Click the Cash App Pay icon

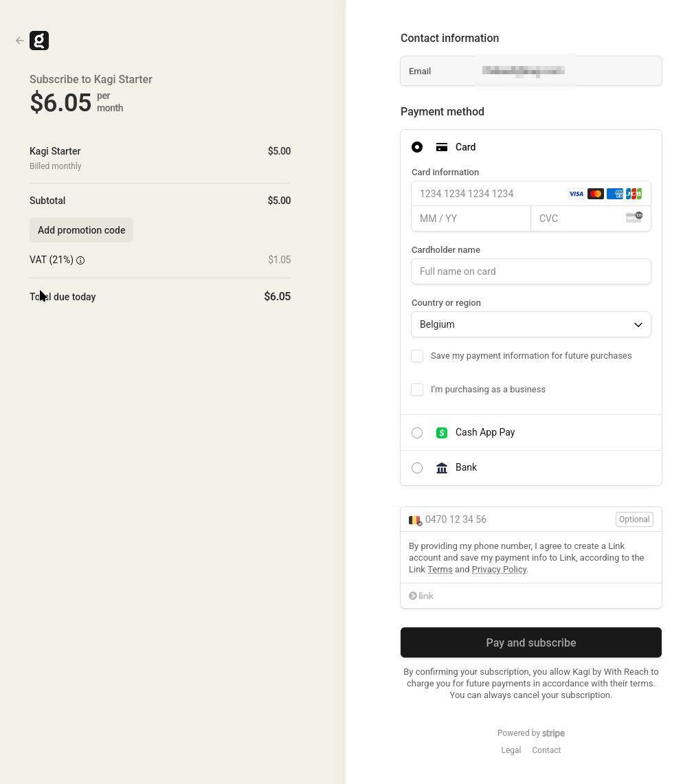coord(442,433)
